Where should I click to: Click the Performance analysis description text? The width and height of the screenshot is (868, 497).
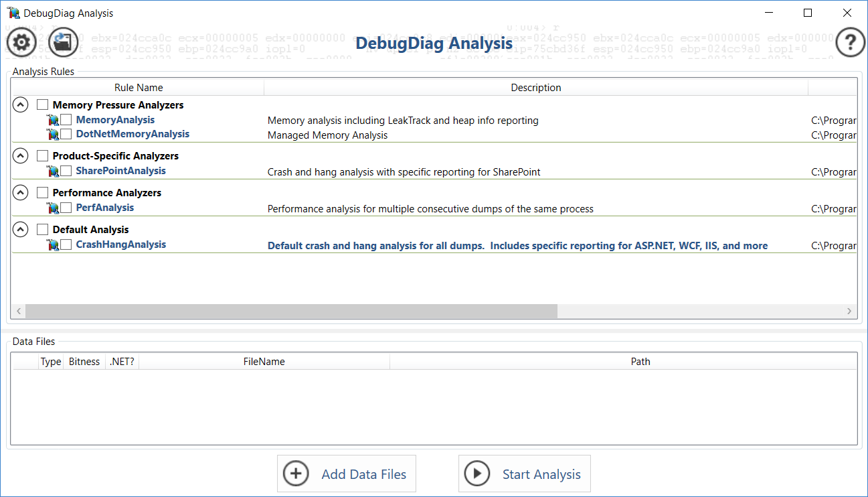point(430,209)
